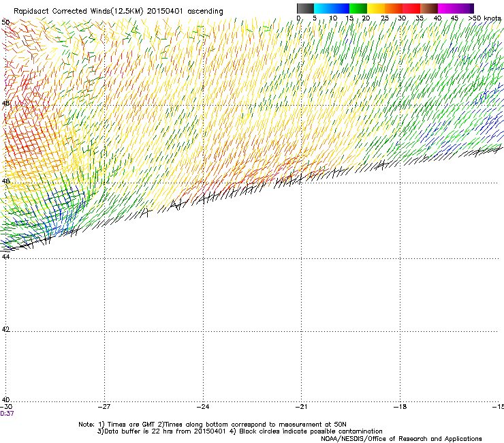Click the '20150401' date in the title

165,12
